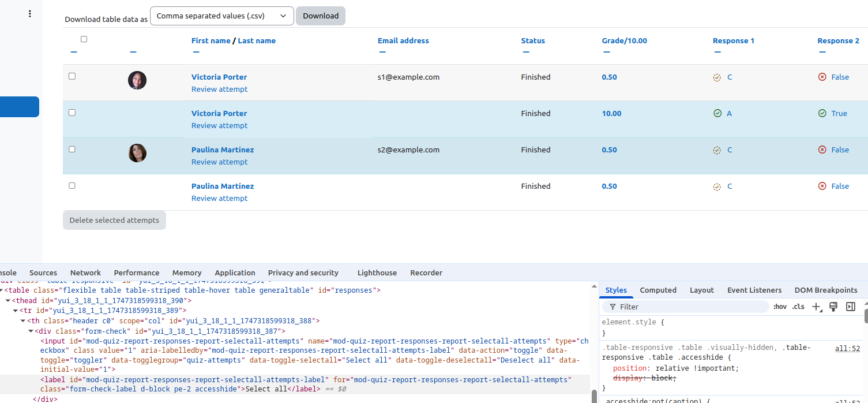Show the computed styles sidebar icon

[x=851, y=307]
